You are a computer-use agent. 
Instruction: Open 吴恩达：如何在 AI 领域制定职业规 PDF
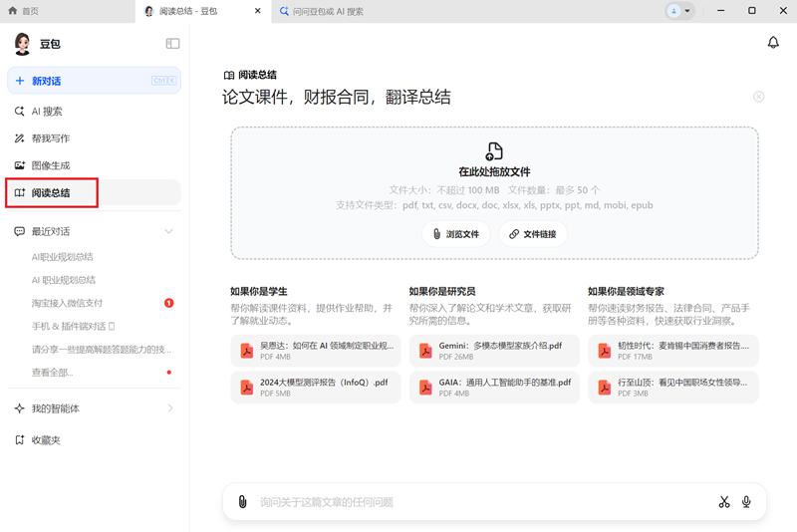[x=316, y=351]
